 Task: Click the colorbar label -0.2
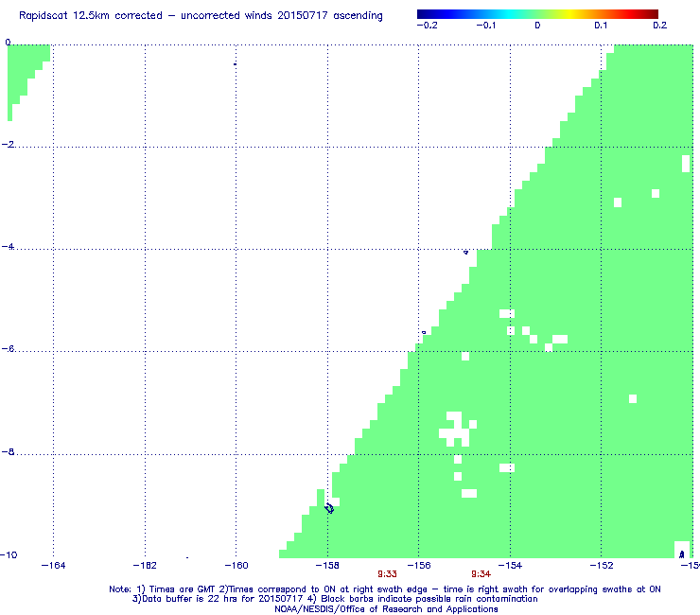coord(428,26)
